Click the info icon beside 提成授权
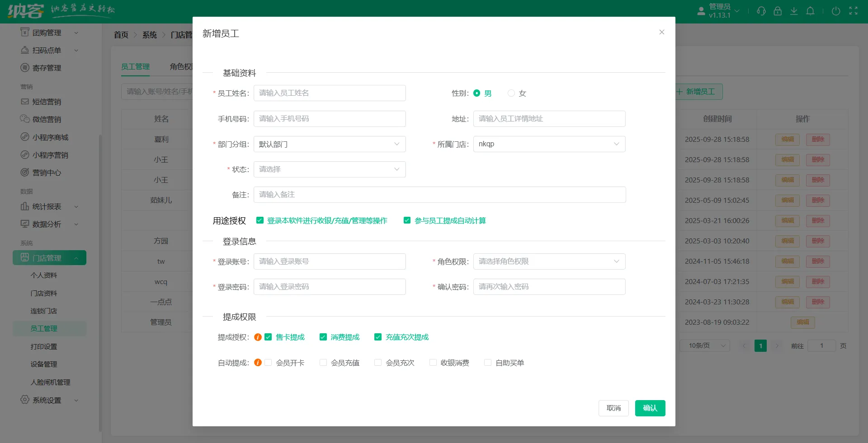 click(258, 337)
